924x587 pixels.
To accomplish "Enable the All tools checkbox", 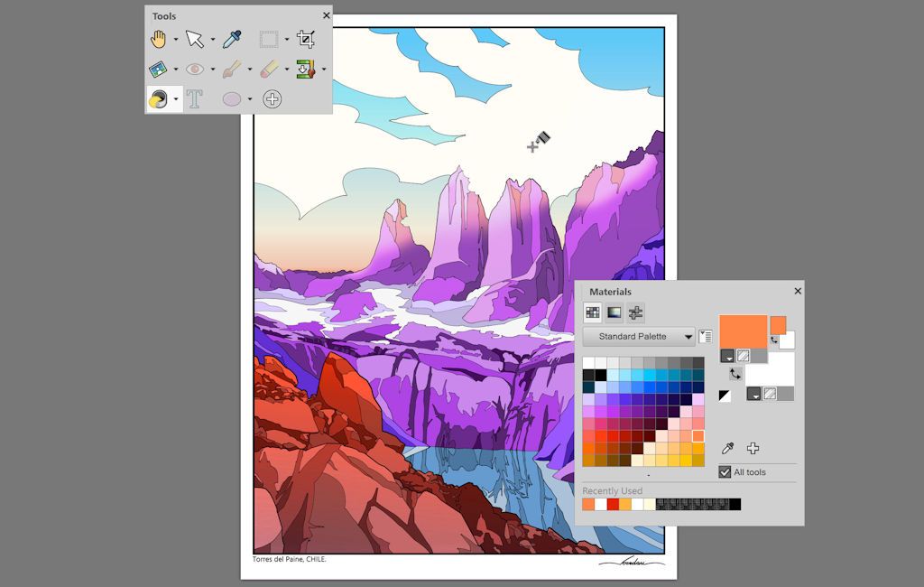I will tap(725, 471).
